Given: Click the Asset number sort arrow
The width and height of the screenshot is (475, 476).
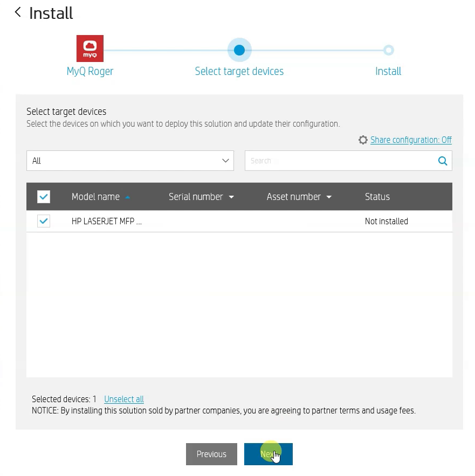Looking at the screenshot, I should (x=329, y=197).
